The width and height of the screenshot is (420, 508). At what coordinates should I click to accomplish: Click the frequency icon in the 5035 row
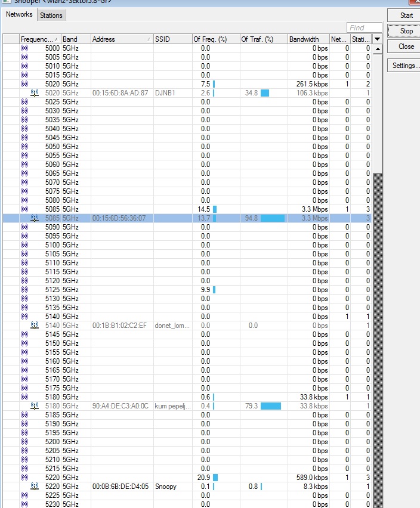point(24,120)
